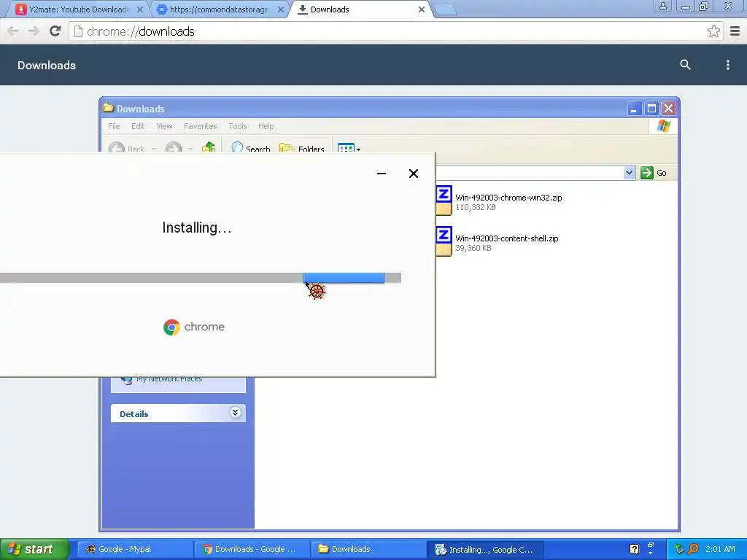Click the green shield tray icon
The image size is (747, 560).
point(679,549)
